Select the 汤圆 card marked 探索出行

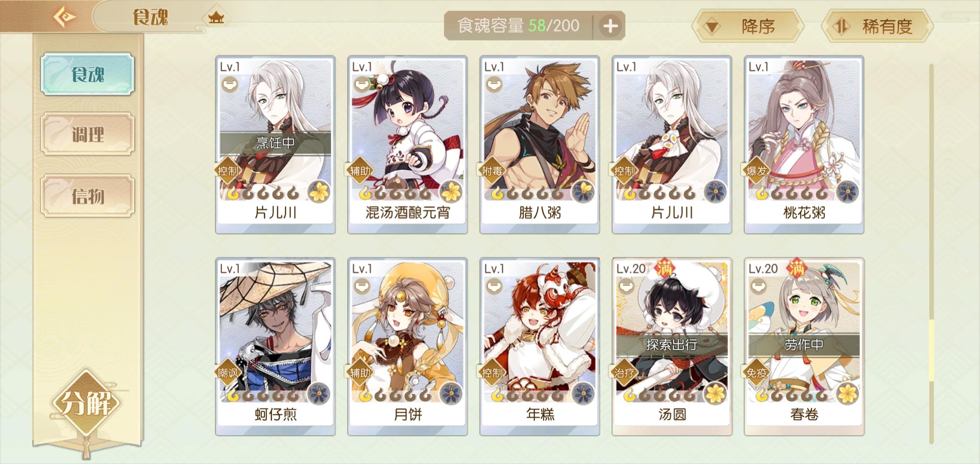click(672, 347)
